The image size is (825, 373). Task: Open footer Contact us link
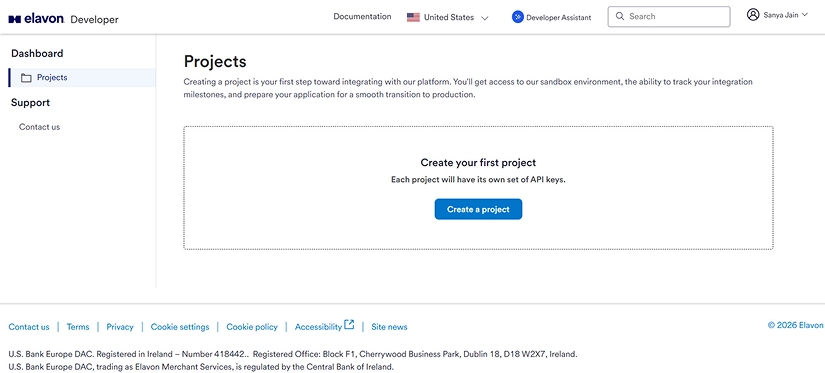(29, 327)
